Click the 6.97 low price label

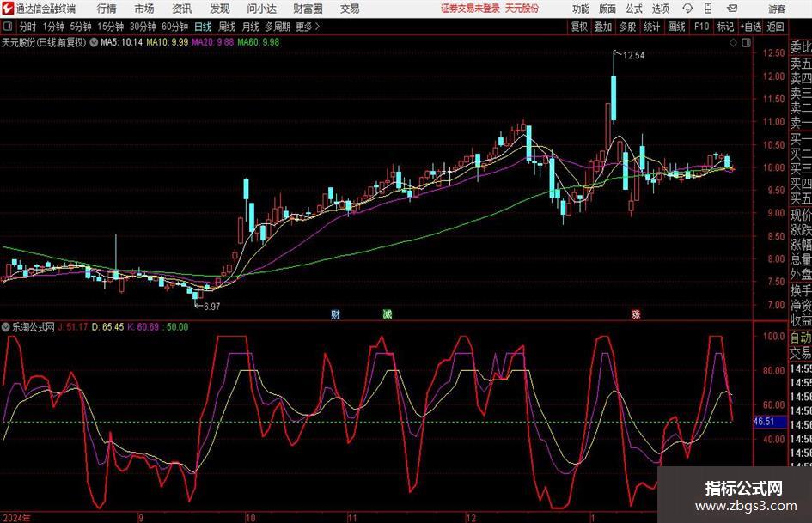click(x=212, y=306)
